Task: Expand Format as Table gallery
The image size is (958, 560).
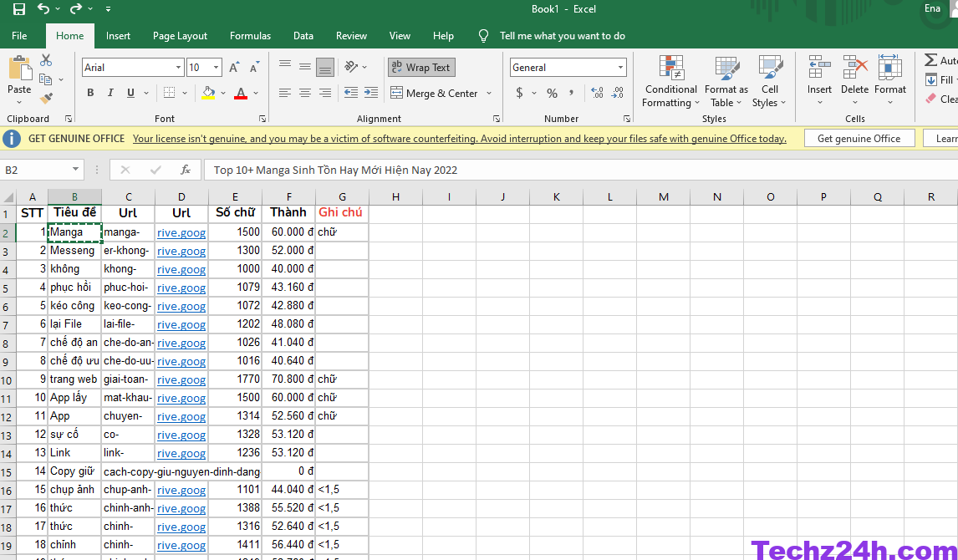Action: [726, 81]
